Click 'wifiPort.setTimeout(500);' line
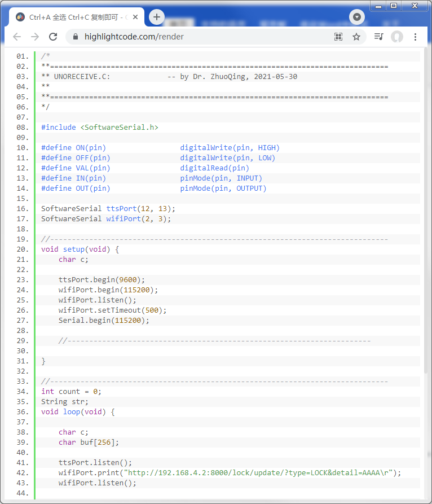Image resolution: width=432 pixels, height=504 pixels. click(x=112, y=310)
